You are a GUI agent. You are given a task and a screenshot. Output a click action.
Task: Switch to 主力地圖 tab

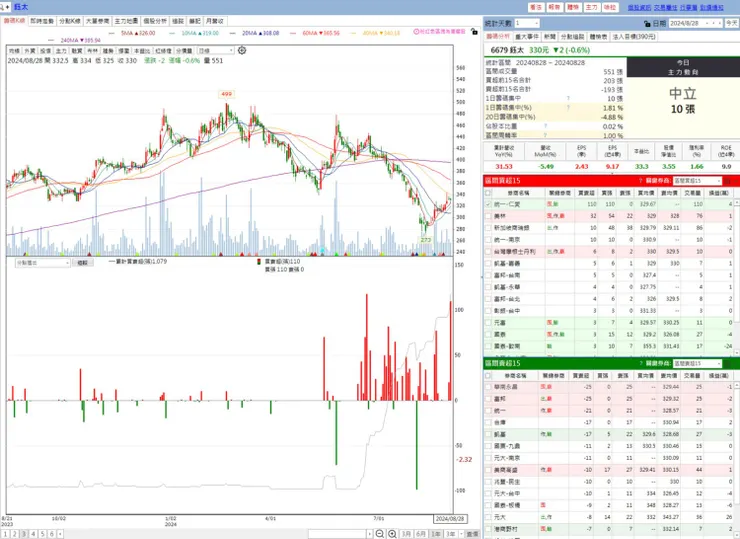126,21
